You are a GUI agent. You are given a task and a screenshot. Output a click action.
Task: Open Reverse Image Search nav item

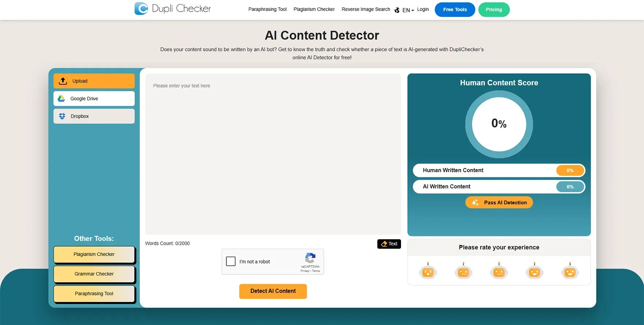coord(366,10)
